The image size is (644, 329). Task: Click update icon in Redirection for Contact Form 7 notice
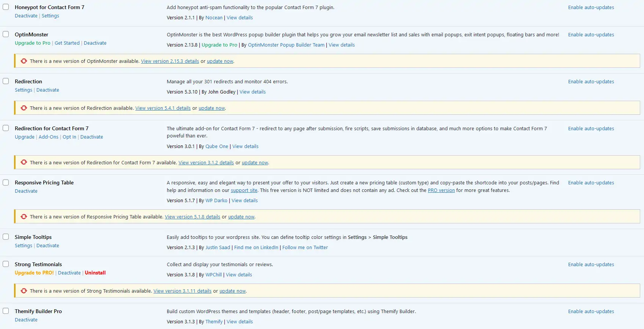tap(24, 162)
